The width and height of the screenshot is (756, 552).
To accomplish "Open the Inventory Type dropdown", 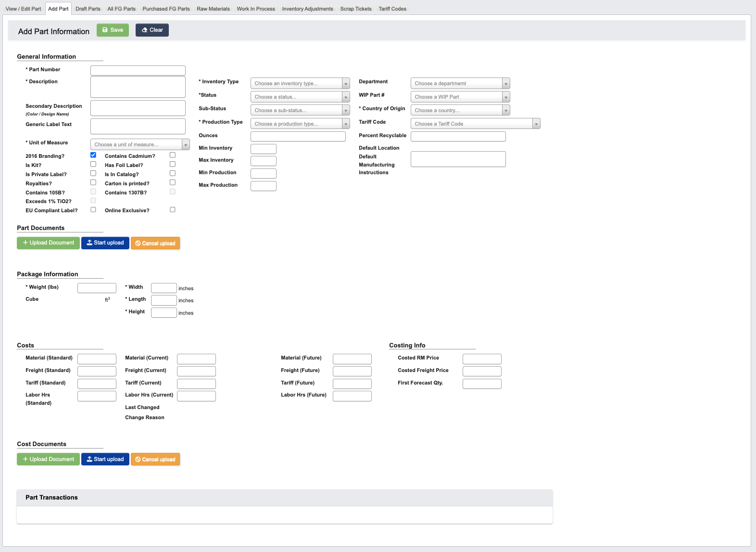I will tap(300, 83).
